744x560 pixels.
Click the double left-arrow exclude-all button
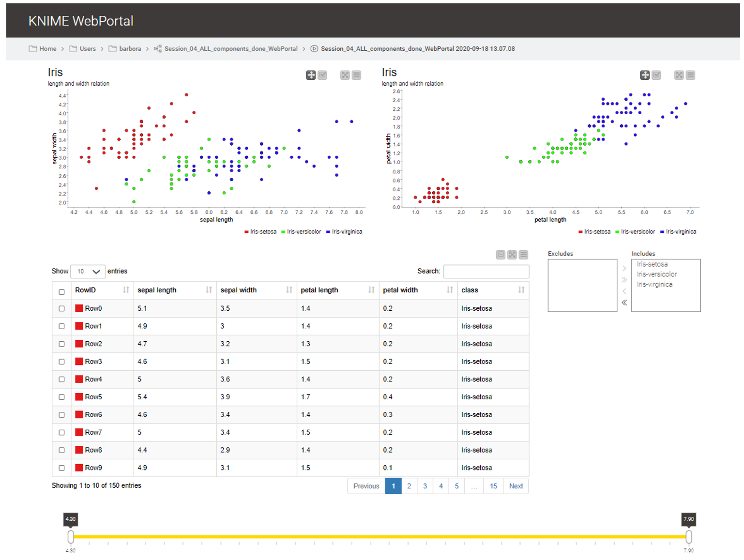click(624, 303)
